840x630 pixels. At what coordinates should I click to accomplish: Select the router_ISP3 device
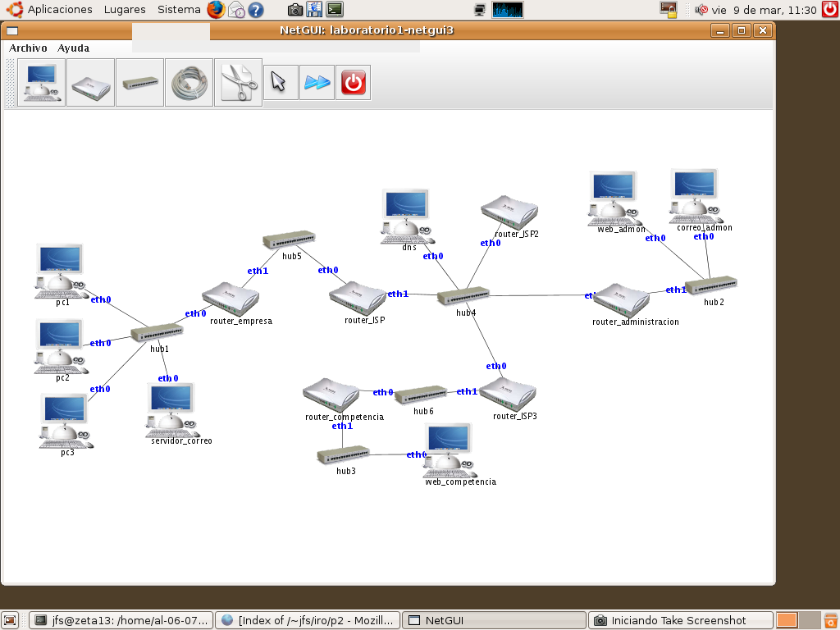(x=508, y=393)
